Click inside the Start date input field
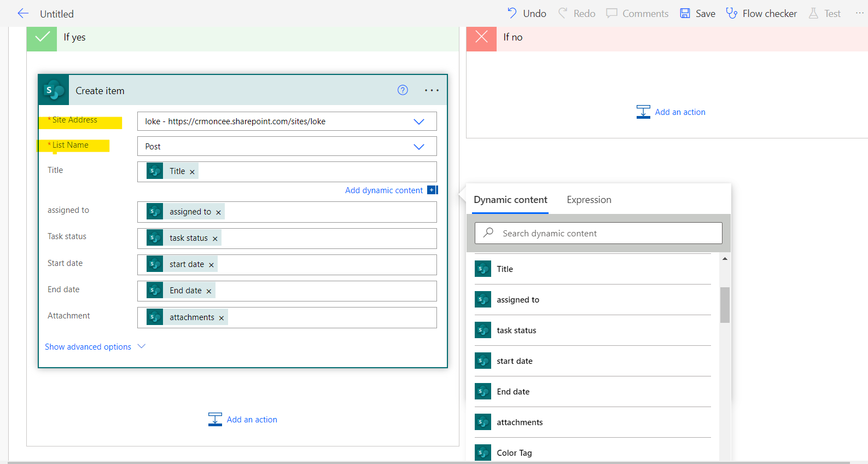 [287, 265]
